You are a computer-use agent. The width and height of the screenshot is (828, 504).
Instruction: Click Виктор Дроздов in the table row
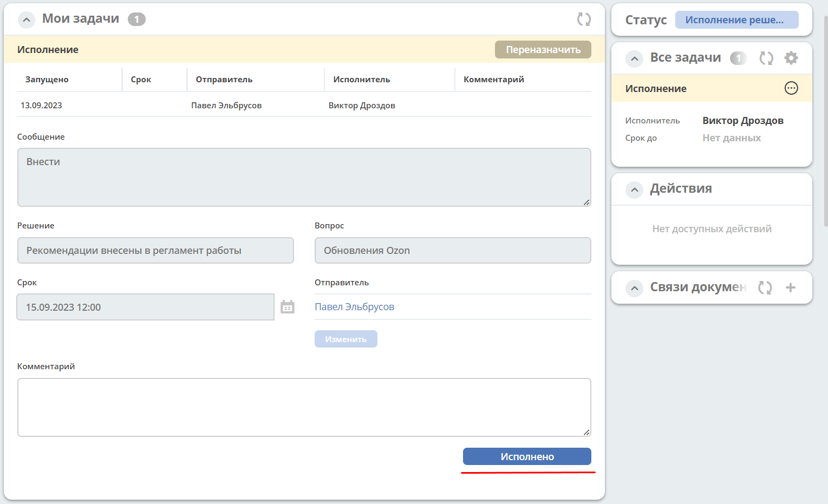pos(362,106)
